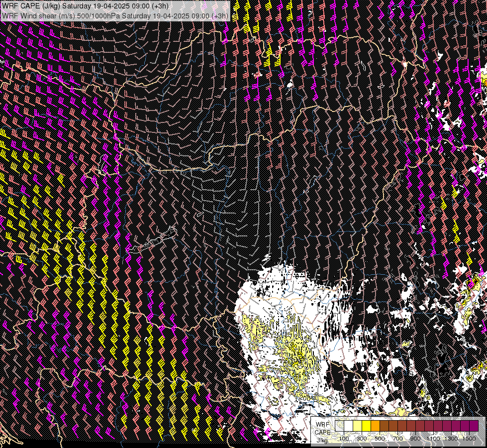487x448 pixels.
Task: Click the 1100 legend label
Action: point(433,439)
